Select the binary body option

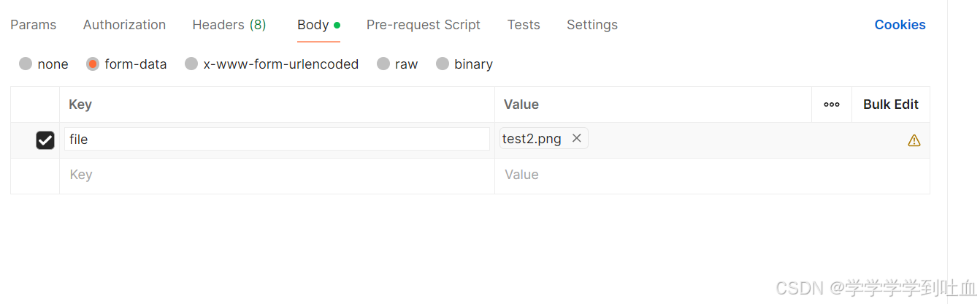tap(443, 64)
